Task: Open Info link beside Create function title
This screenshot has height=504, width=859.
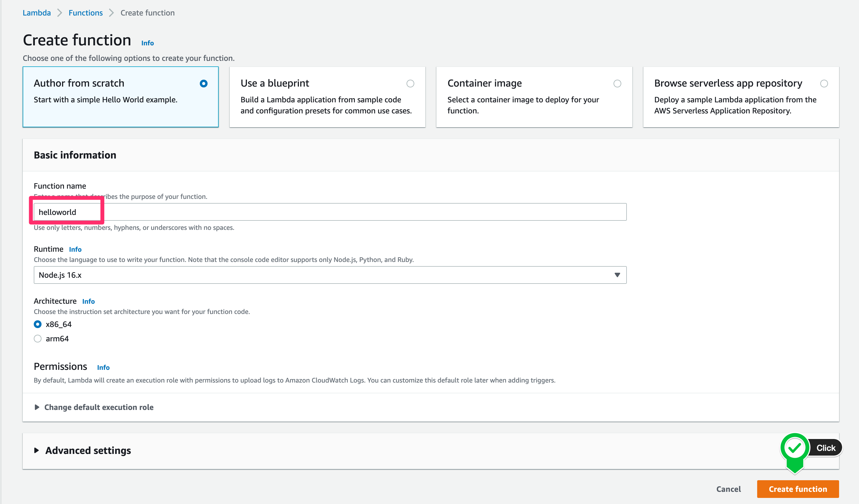Action: pyautogui.click(x=147, y=43)
